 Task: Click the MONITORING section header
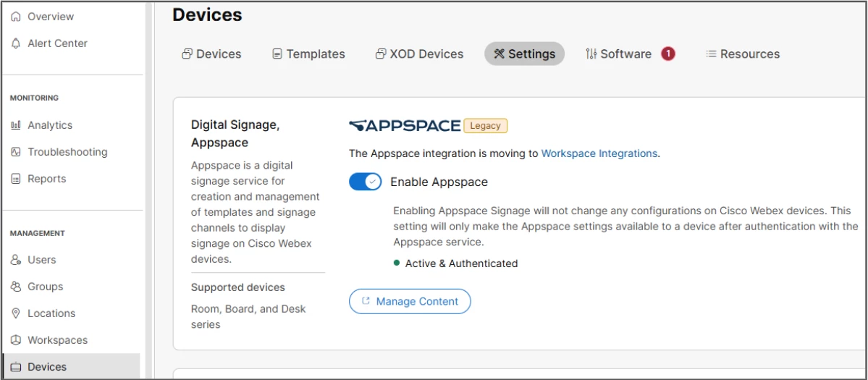34,98
